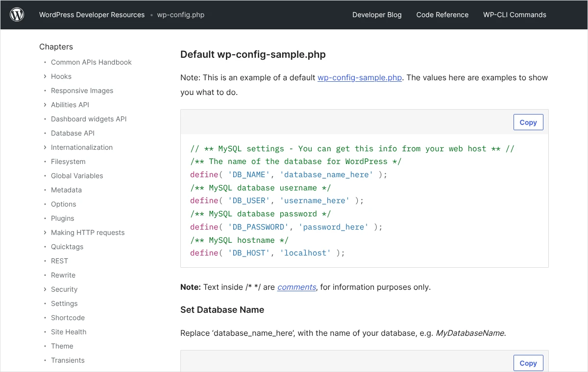Open the Settings chapter
Viewport: 588px width, 372px height.
pyautogui.click(x=64, y=303)
